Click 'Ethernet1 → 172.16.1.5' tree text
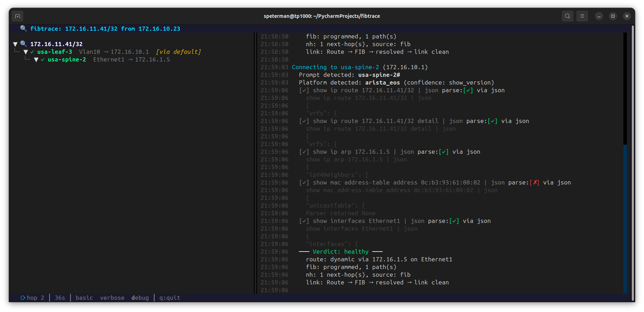 click(x=132, y=59)
